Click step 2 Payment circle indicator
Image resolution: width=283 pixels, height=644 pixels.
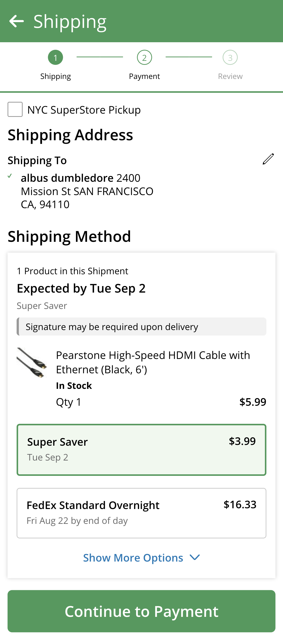pos(144,57)
